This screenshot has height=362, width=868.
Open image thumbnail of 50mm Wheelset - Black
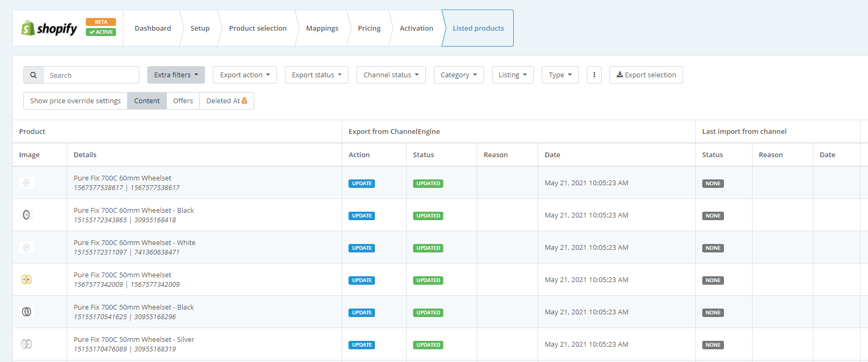click(26, 312)
